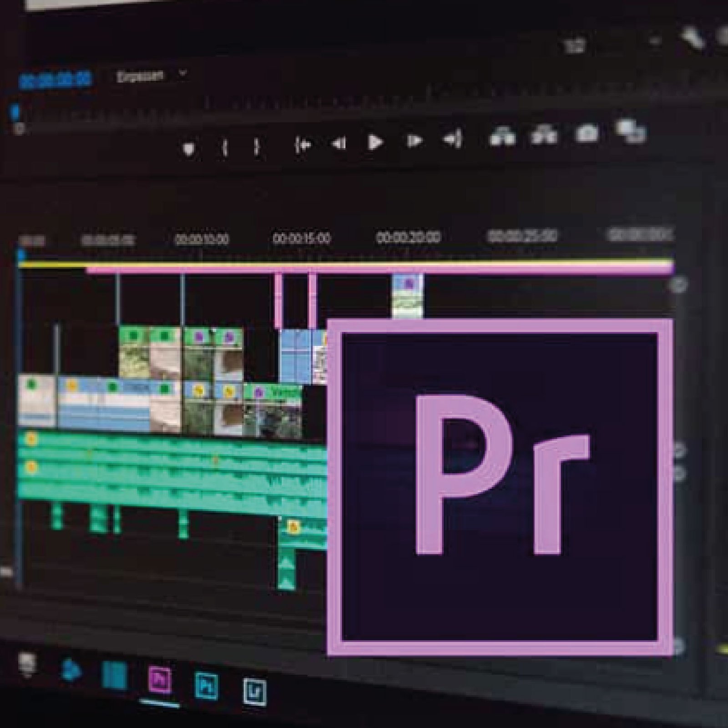
Task: Click 00:00:15:00 on the timeline ruler
Action: pyautogui.click(x=301, y=238)
